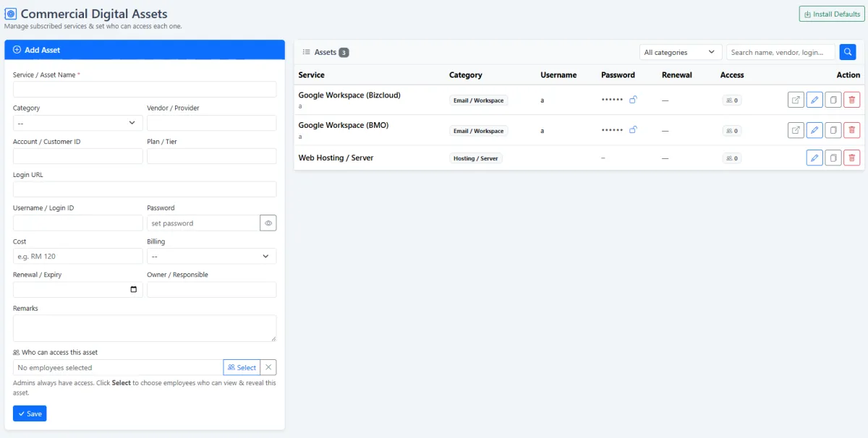Click the No employees selected field
Image resolution: width=868 pixels, height=438 pixels.
pyautogui.click(x=118, y=367)
